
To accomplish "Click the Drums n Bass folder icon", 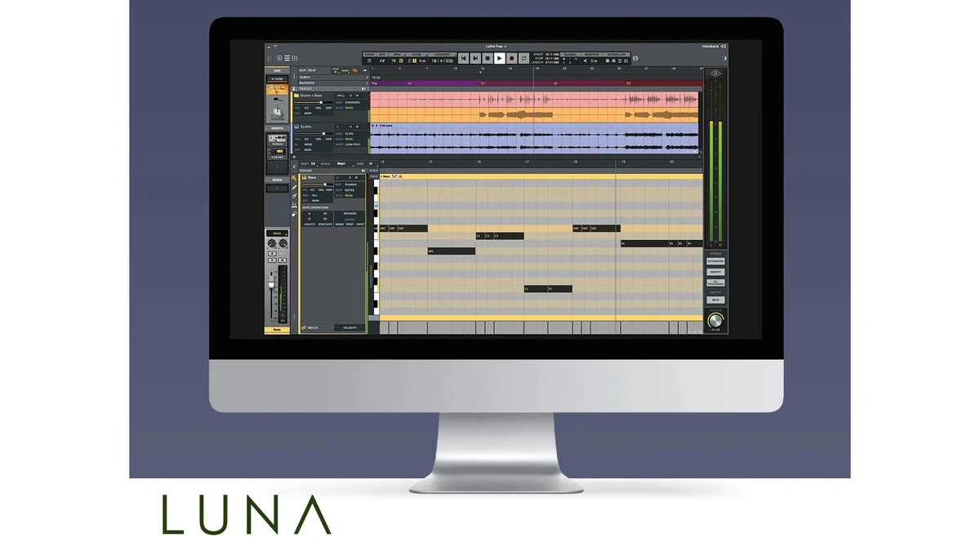I will (296, 96).
